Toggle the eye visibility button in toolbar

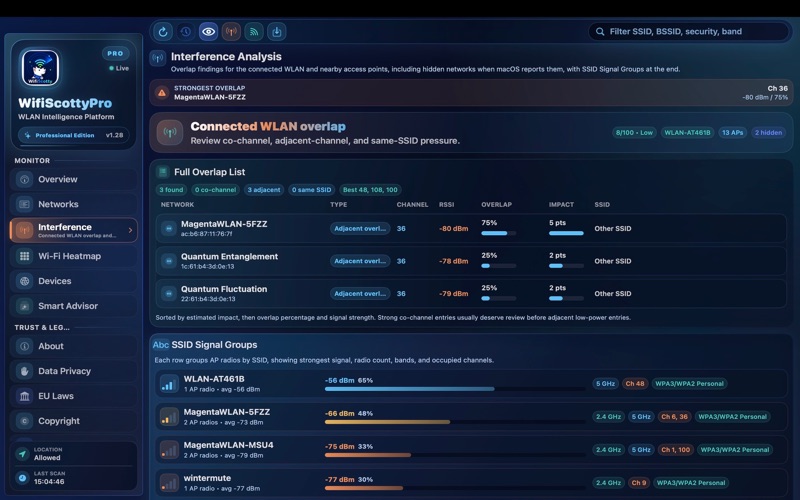[208, 32]
